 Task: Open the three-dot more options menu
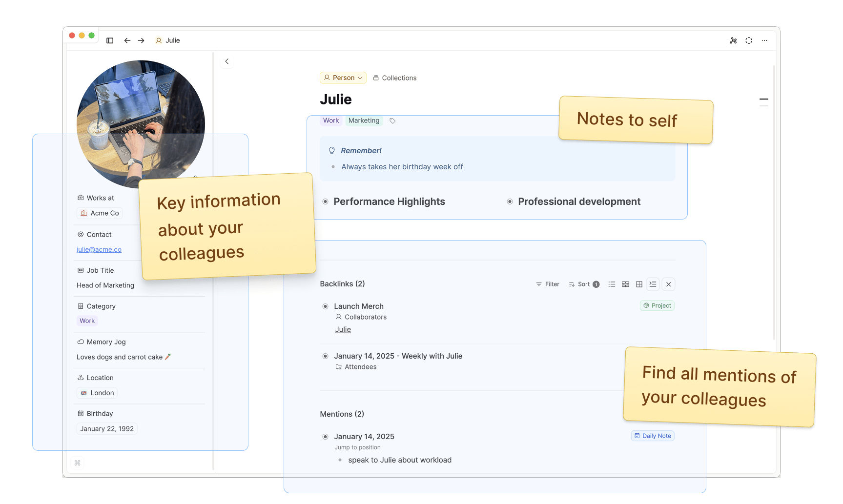(764, 40)
